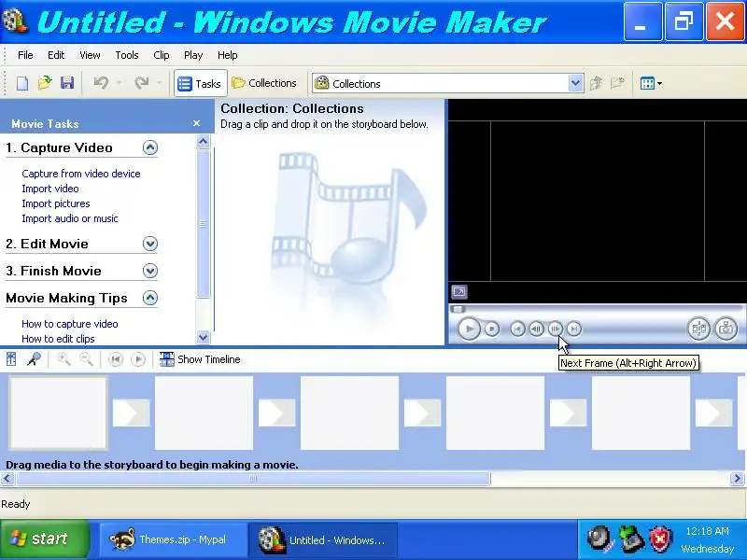Viewport: 747px width, 560px height.
Task: Click the storyboard scroll left arrow
Action: (7, 478)
